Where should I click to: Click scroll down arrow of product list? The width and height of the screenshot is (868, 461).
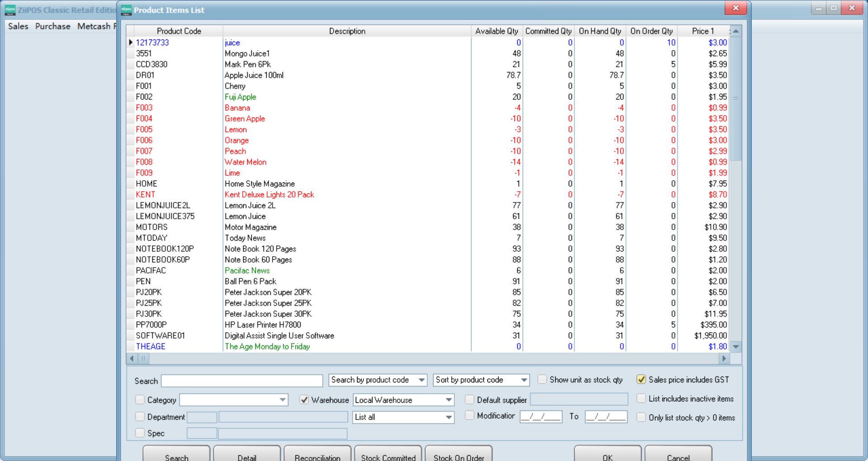pos(736,347)
